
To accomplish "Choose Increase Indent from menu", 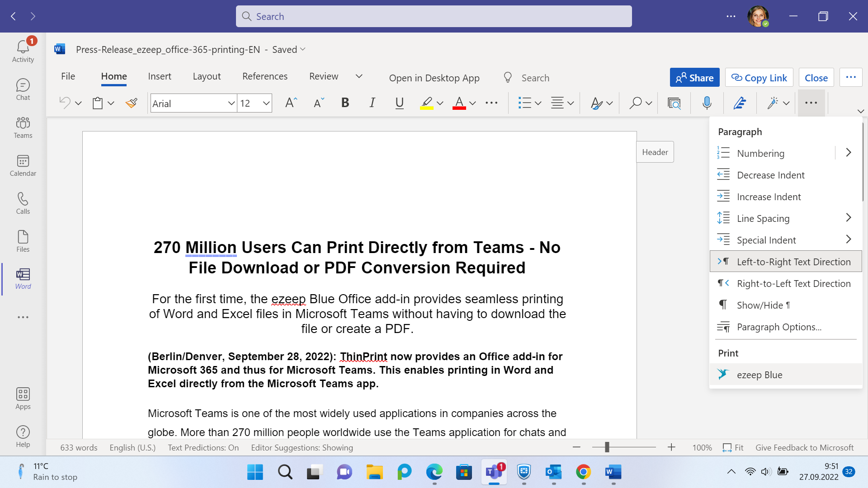I will tap(786, 197).
